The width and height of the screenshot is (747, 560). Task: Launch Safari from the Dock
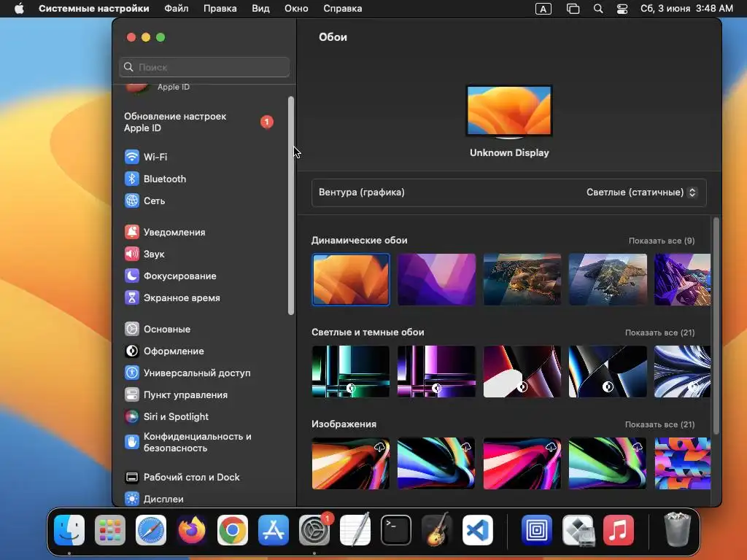click(151, 530)
